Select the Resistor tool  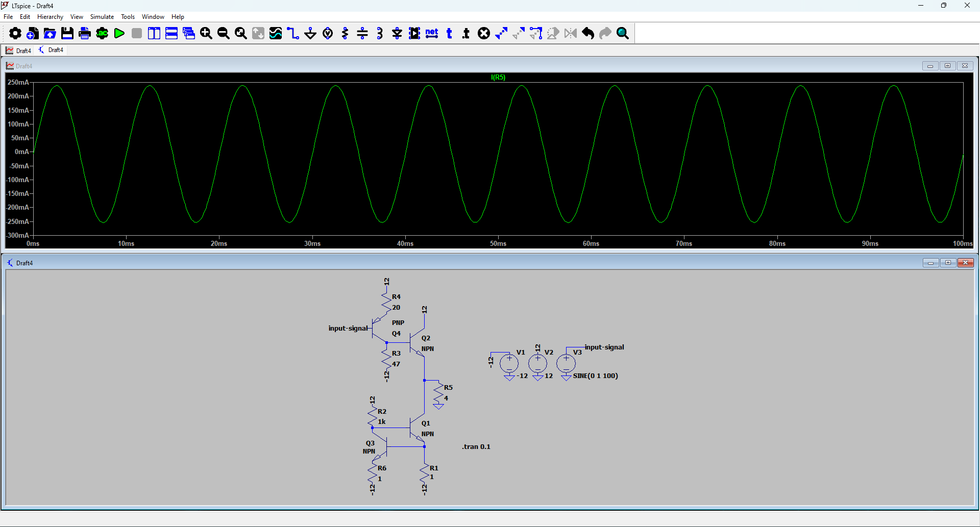(345, 34)
